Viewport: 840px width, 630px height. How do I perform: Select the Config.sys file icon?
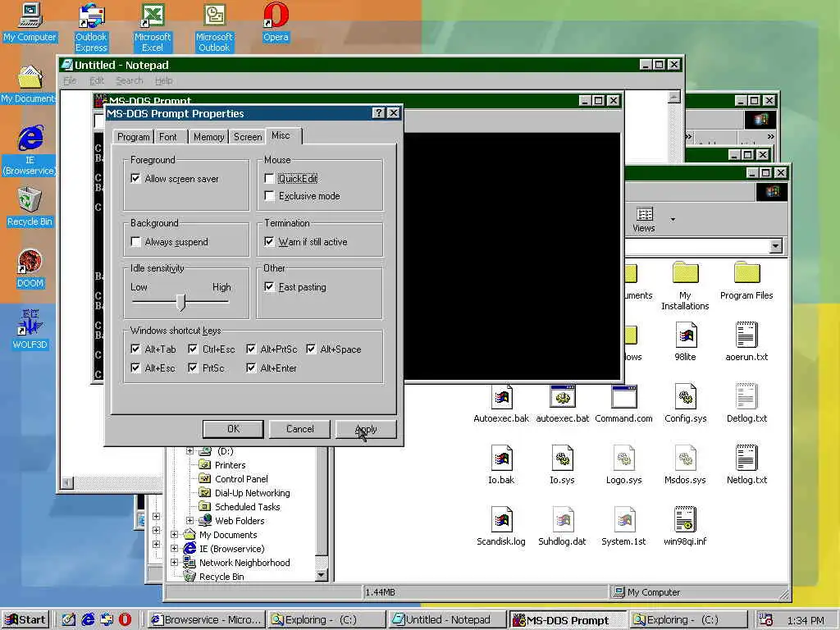(685, 404)
